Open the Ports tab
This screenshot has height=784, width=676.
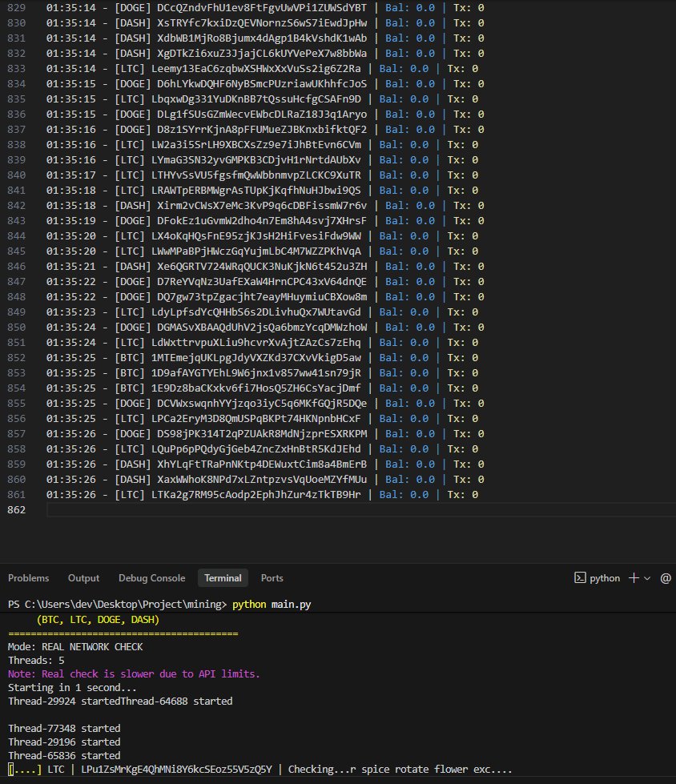[272, 578]
